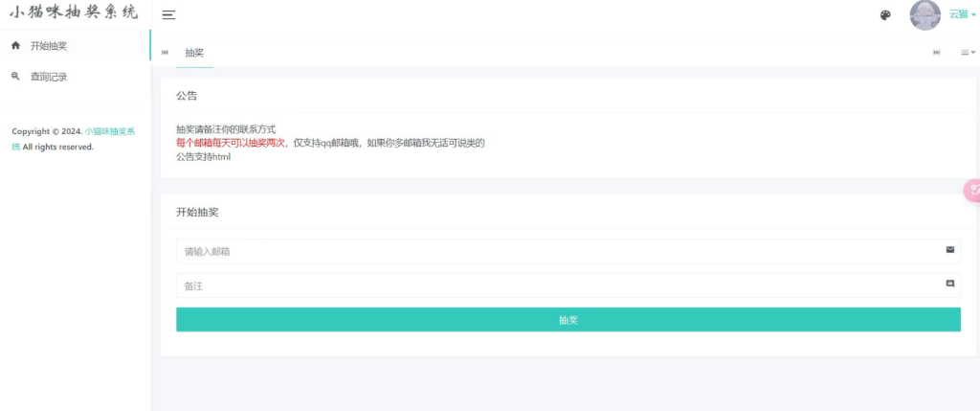This screenshot has height=411, width=980.
Task: Select 开始抽奖 in the sidebar
Action: click(x=75, y=46)
